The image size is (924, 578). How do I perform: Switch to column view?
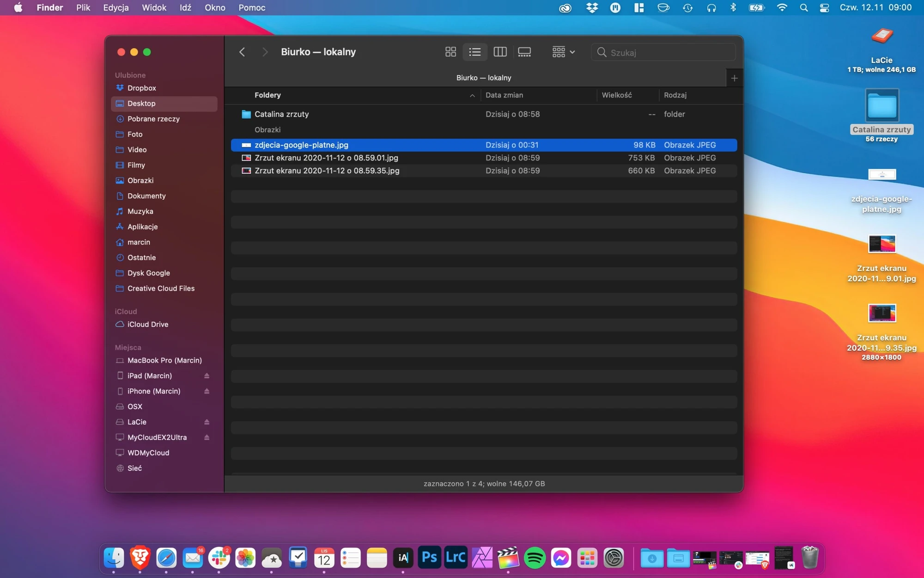(500, 52)
